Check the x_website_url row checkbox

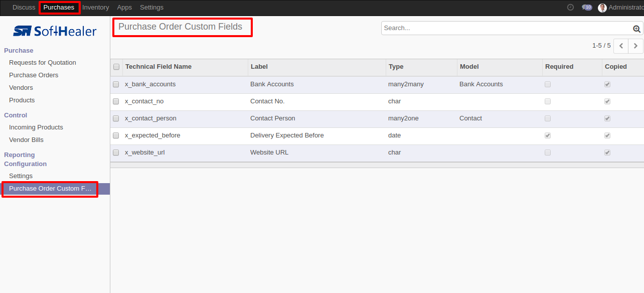point(116,153)
